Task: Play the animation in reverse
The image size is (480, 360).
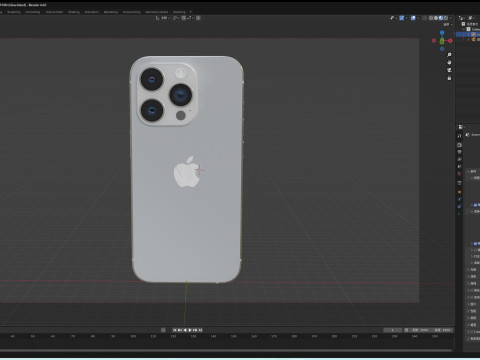Action: (185, 330)
